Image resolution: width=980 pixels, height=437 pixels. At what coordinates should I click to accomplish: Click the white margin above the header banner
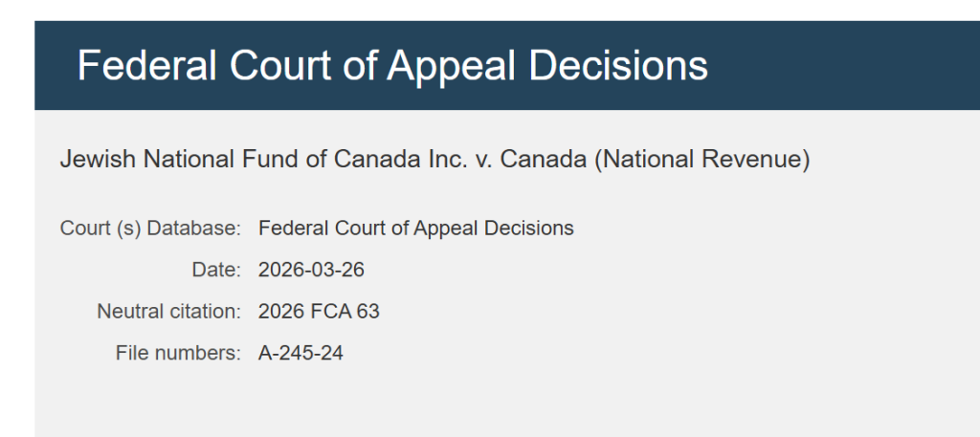[479, 10]
